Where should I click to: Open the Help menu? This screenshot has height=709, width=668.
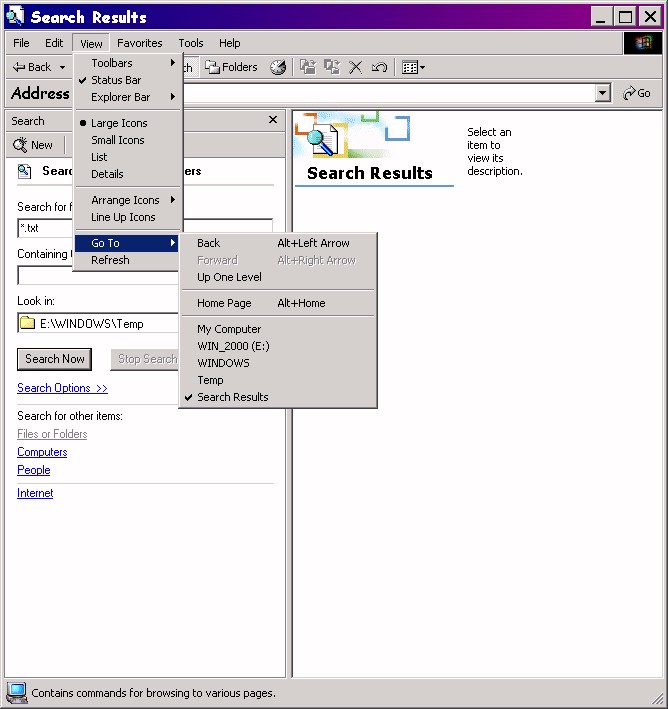230,43
